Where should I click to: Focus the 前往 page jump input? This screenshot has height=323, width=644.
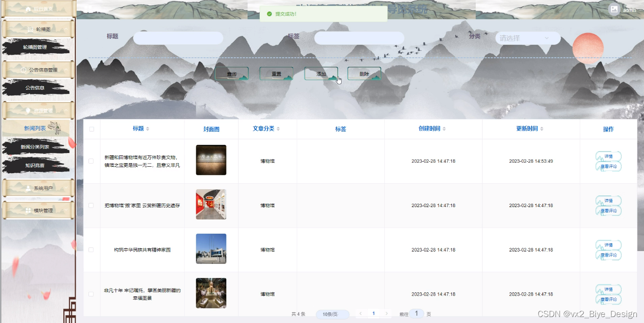416,314
